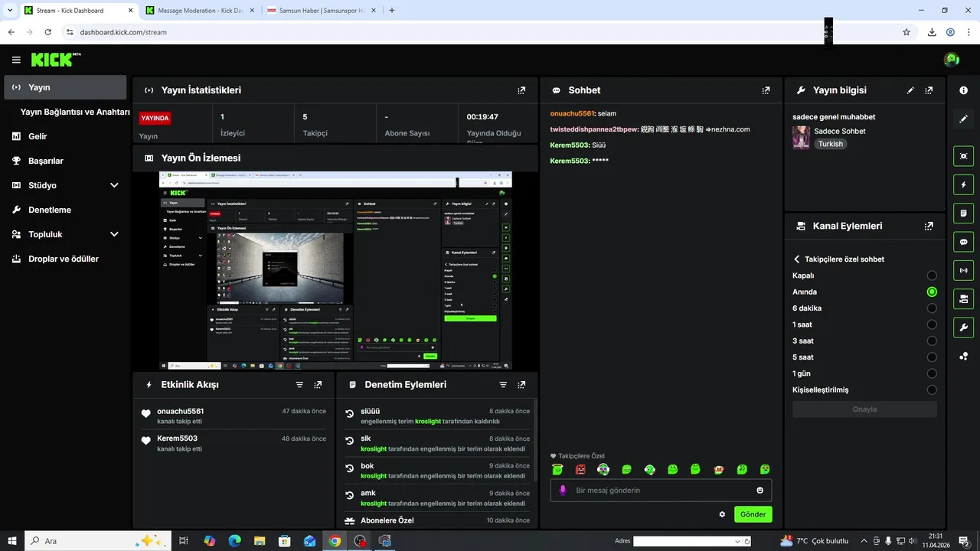The height and width of the screenshot is (551, 980).
Task: Click the Onayla confirm button
Action: tap(864, 409)
